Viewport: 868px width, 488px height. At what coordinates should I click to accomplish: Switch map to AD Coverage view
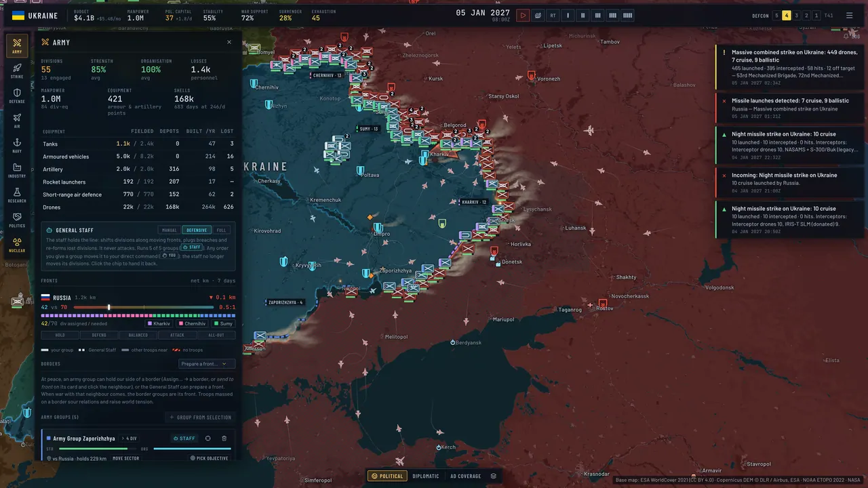tap(466, 476)
